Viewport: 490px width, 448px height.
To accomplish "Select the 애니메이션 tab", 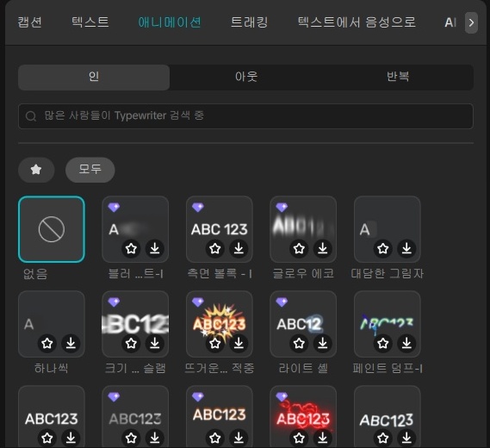I will (x=170, y=22).
